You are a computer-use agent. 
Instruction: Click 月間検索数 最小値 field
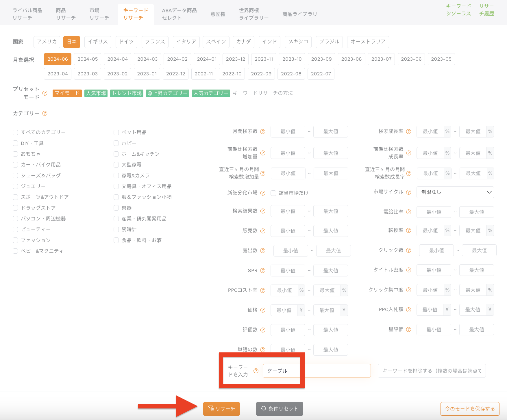point(288,131)
